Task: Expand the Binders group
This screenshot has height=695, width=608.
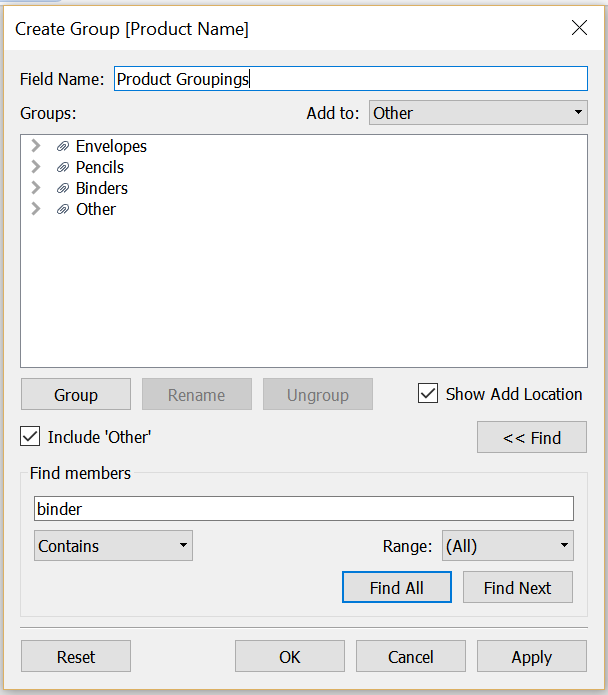Action: (x=36, y=188)
